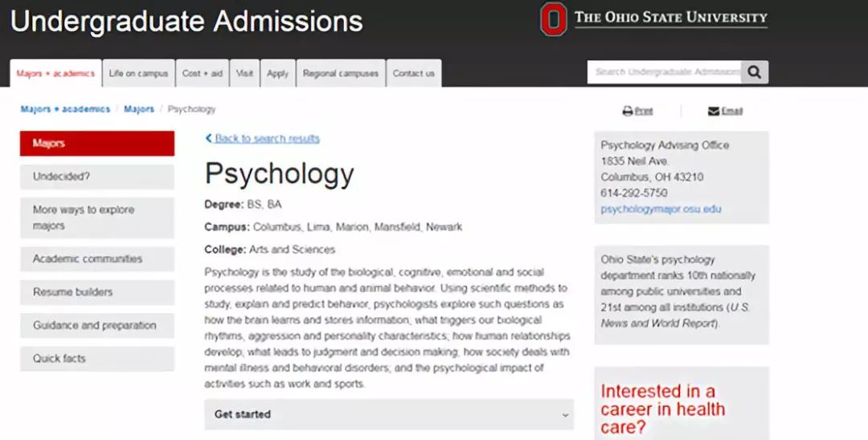Click the Email link
The width and height of the screenshot is (868, 440).
click(731, 111)
